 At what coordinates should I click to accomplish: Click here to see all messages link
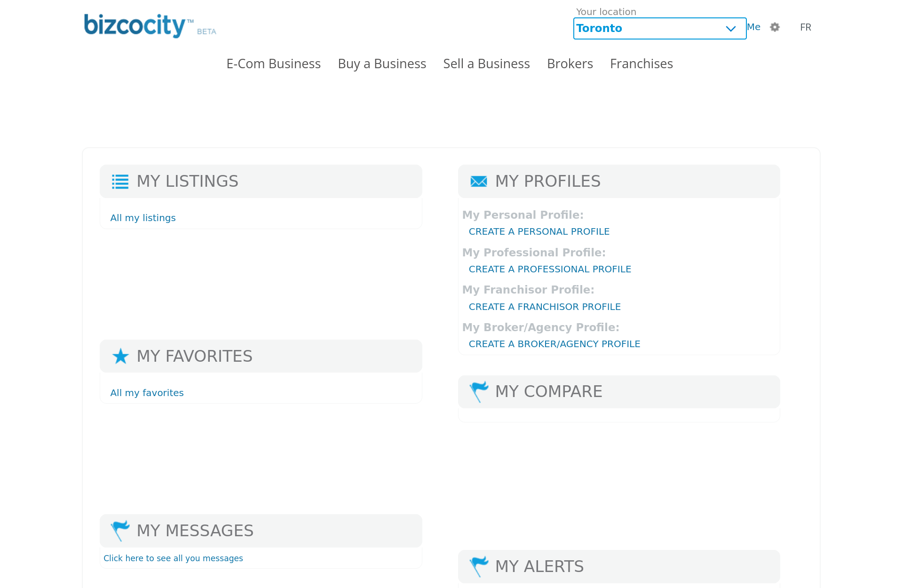tap(173, 558)
